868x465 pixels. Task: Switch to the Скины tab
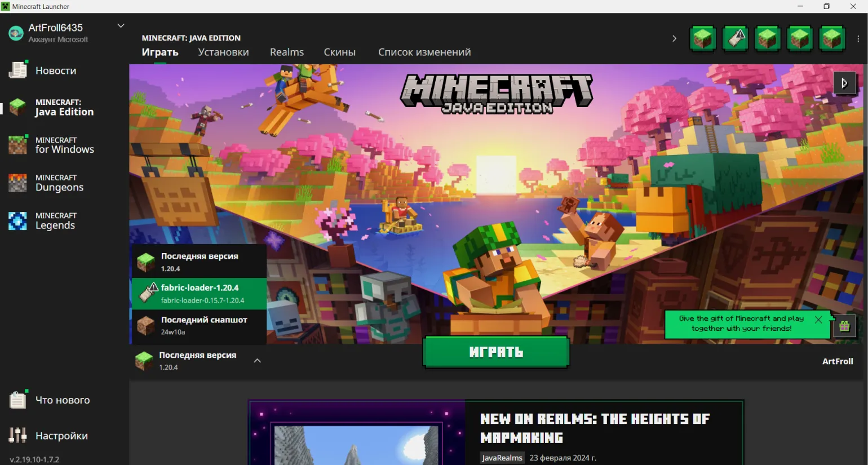coord(339,52)
